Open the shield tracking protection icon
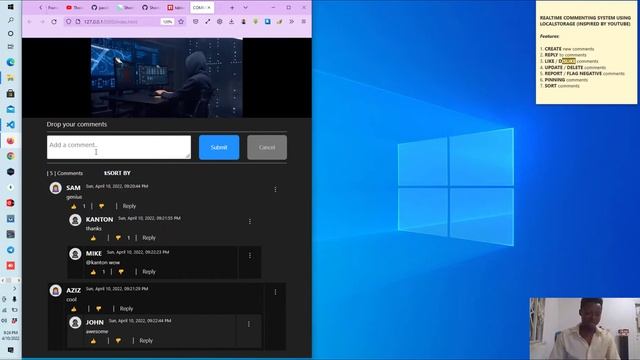Viewport: 640px width, 360px height. (68, 22)
